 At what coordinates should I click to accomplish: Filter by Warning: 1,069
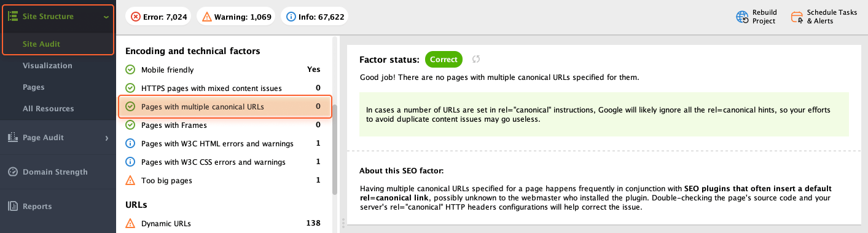pos(236,17)
